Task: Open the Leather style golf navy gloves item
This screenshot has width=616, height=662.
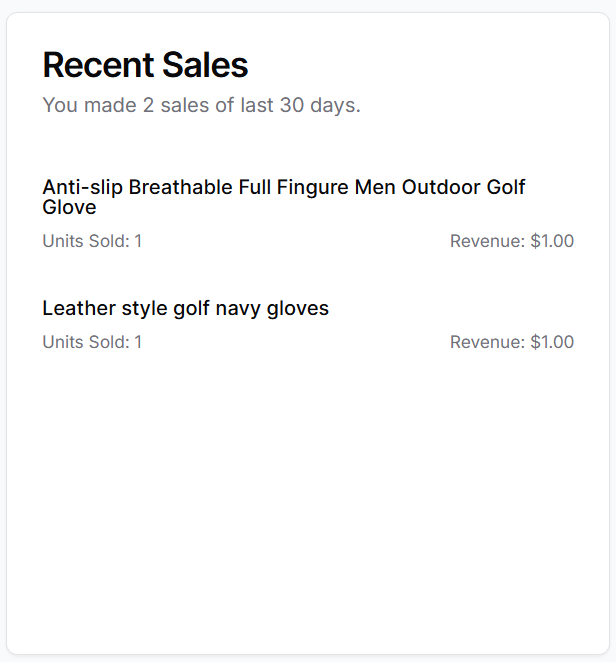Action: click(185, 308)
